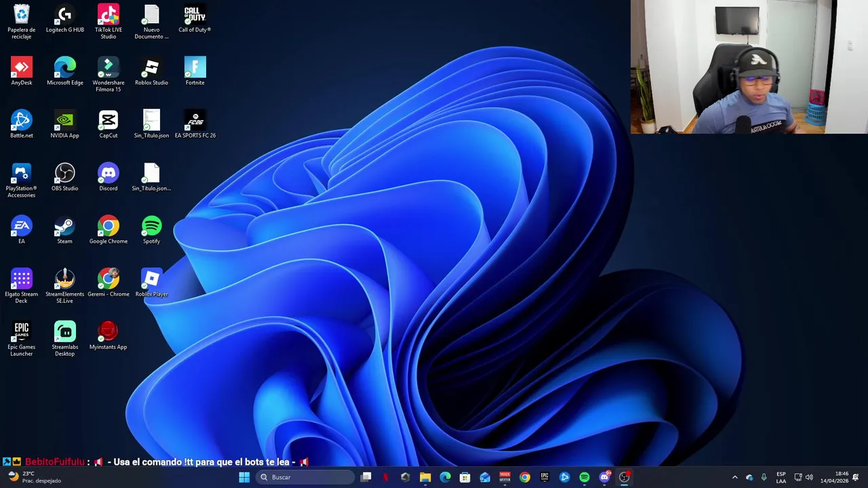This screenshot has width=868, height=488.
Task: Select the CapCut desktop icon
Action: (108, 125)
